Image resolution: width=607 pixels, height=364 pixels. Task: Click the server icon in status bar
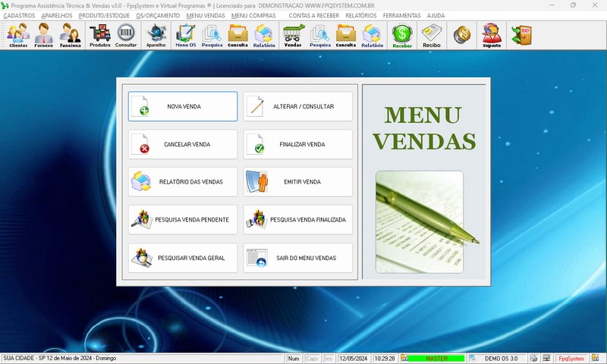546,358
